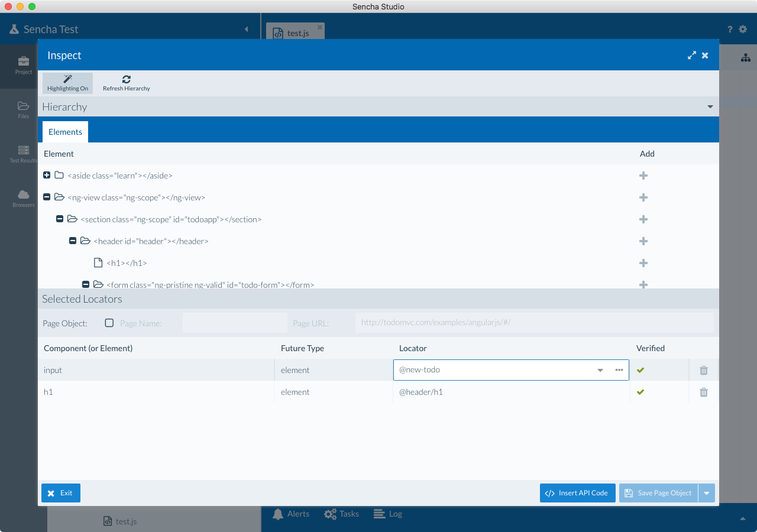The width and height of the screenshot is (757, 532).
Task: Click the Sencha Test flask logo
Action: 14,29
